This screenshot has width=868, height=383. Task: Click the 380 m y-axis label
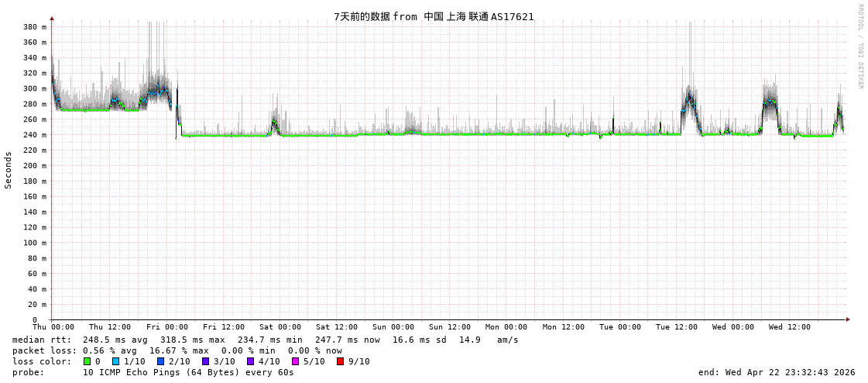pyautogui.click(x=34, y=27)
